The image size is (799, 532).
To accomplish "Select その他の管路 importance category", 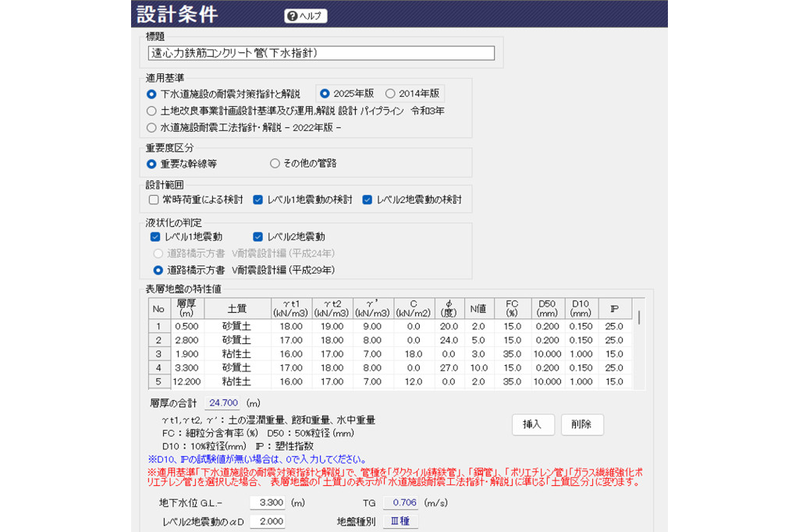I will [x=275, y=164].
